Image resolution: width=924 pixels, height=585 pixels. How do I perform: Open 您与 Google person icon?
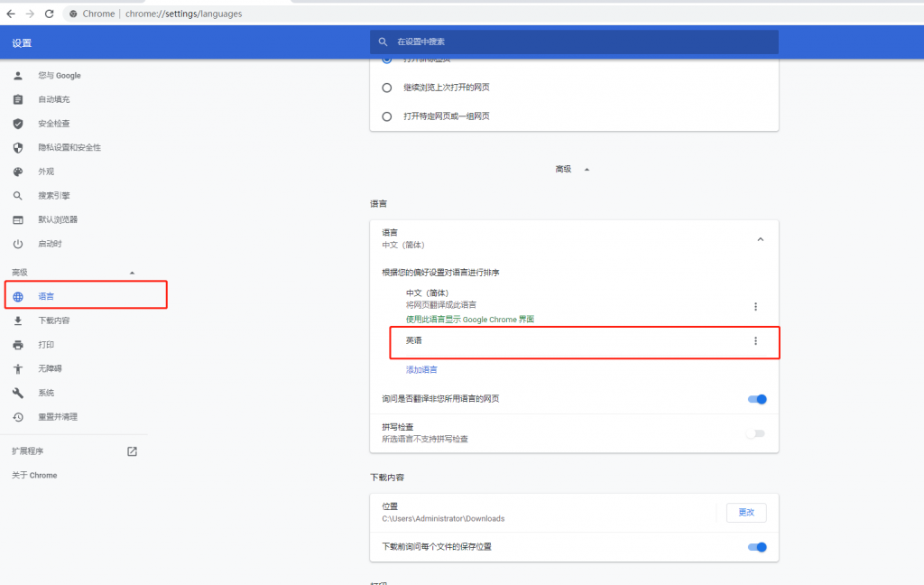coord(18,76)
